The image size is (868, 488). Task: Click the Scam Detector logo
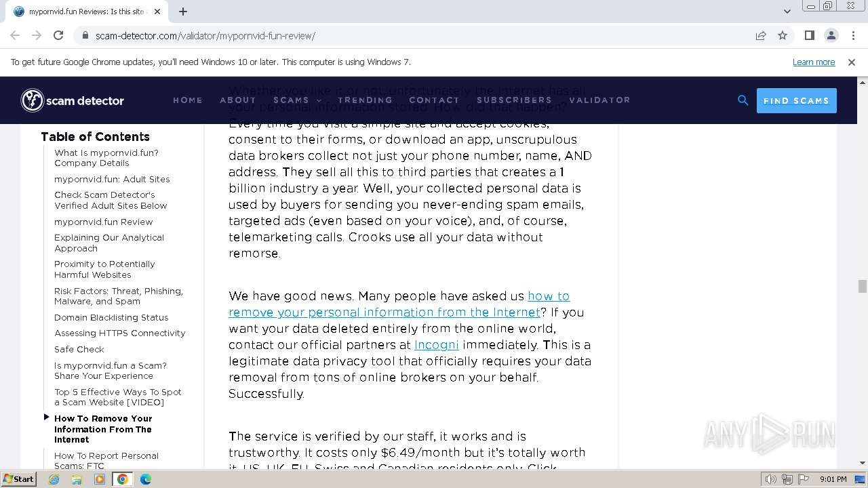(x=73, y=100)
